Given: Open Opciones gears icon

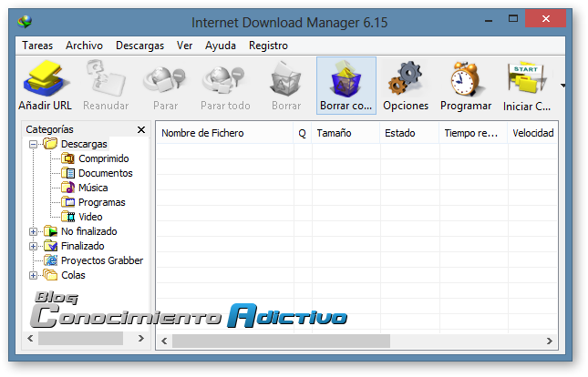Looking at the screenshot, I should click(406, 78).
